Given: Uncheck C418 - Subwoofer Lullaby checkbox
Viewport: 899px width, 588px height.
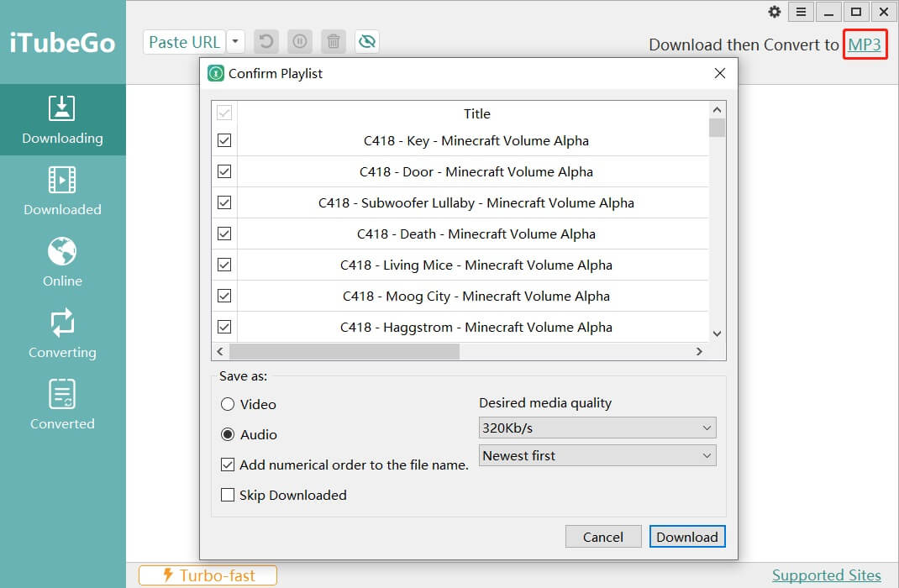Looking at the screenshot, I should pos(224,202).
